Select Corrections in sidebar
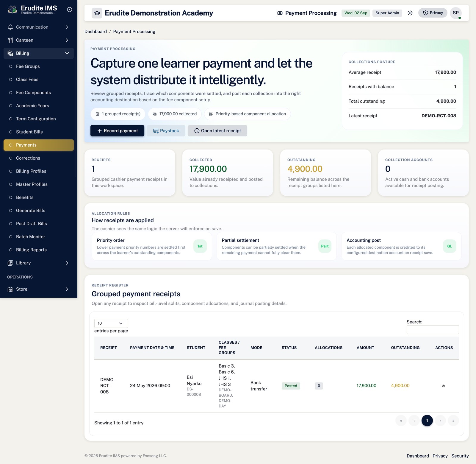 [39, 158]
